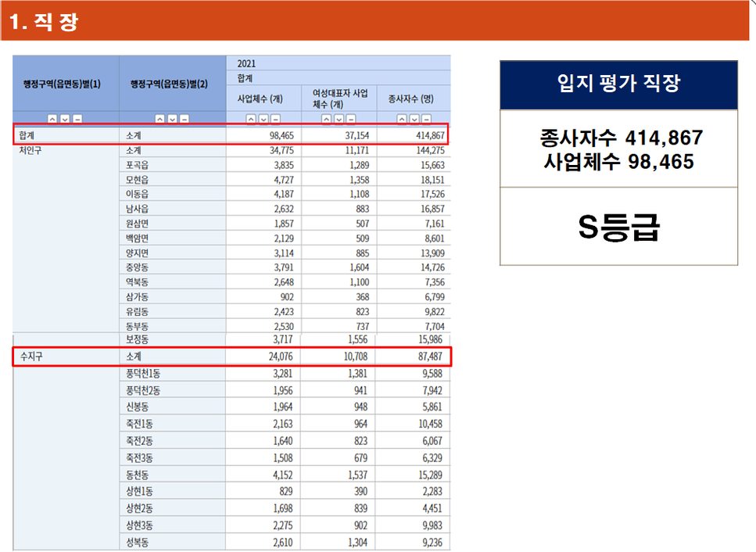Sort 여성대표자 사업체수 column descending
Viewport: 756px width, 552px height.
pos(339,118)
